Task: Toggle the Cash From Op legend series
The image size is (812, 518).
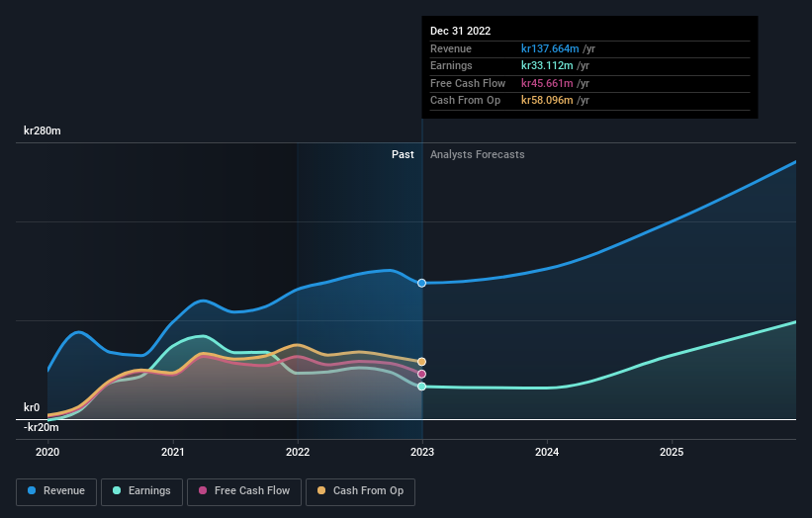Action: [360, 491]
